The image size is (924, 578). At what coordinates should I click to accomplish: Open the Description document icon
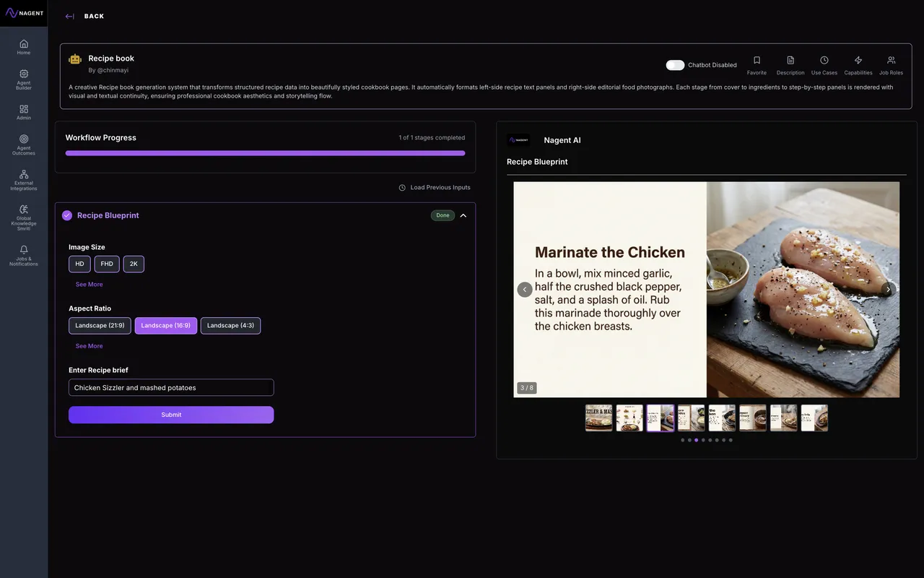790,61
